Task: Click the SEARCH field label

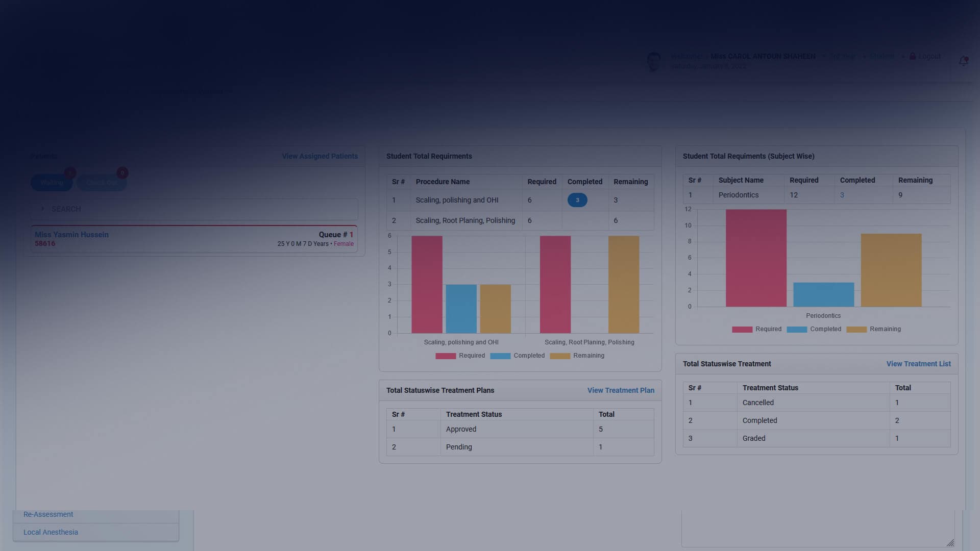Action: 66,209
